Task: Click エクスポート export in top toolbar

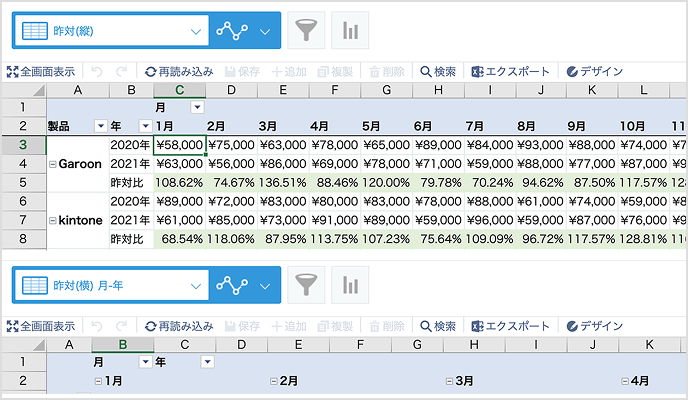Action: (x=511, y=72)
